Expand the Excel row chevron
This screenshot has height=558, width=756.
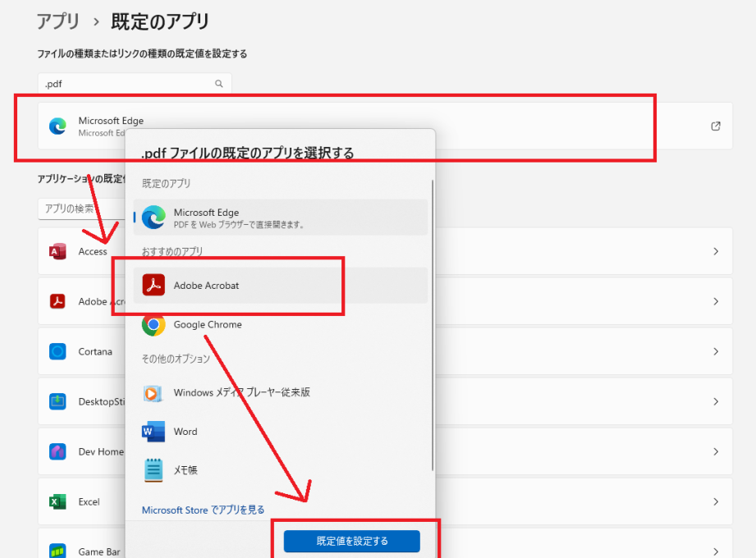coord(715,501)
